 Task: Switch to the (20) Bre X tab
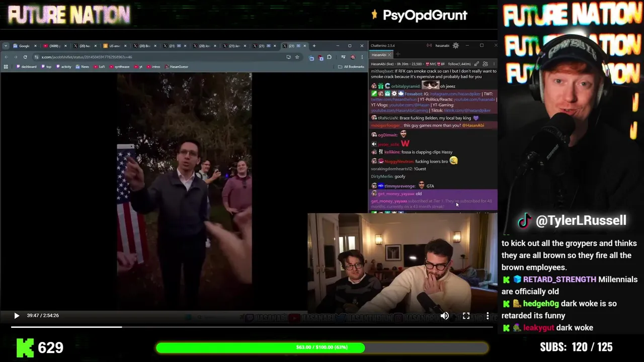pyautogui.click(x=144, y=46)
